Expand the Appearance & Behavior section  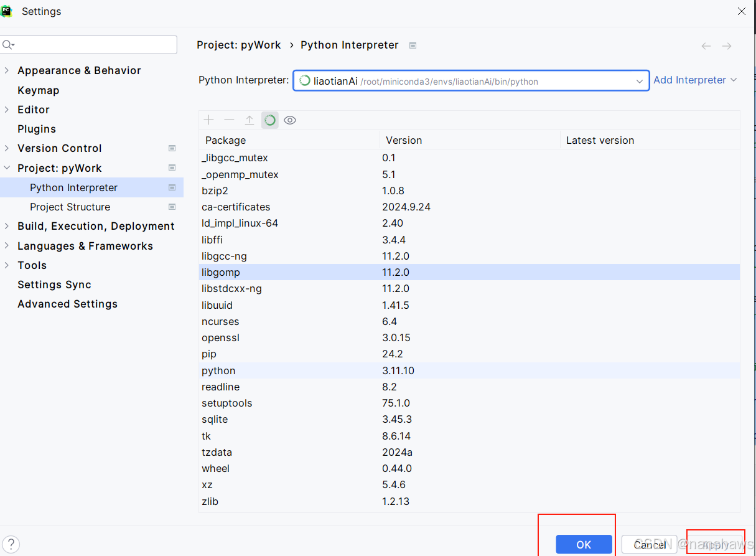(x=7, y=70)
